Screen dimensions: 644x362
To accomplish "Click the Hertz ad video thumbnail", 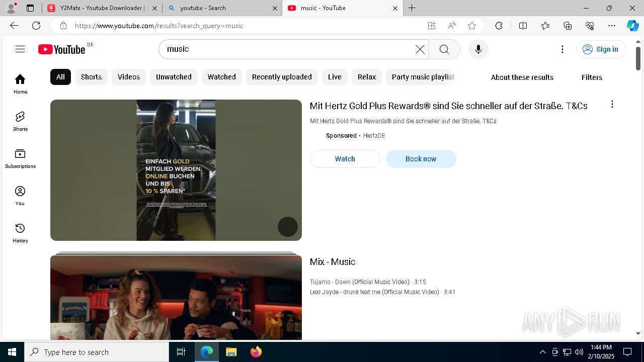I will pos(176,170).
